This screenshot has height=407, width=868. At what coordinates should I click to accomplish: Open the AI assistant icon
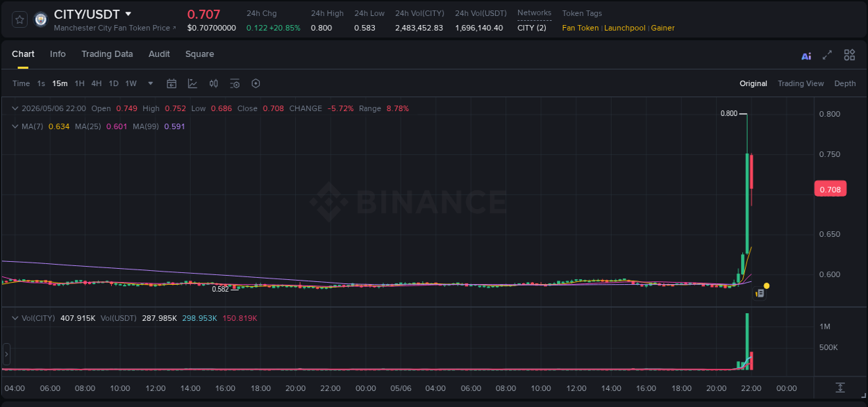806,56
